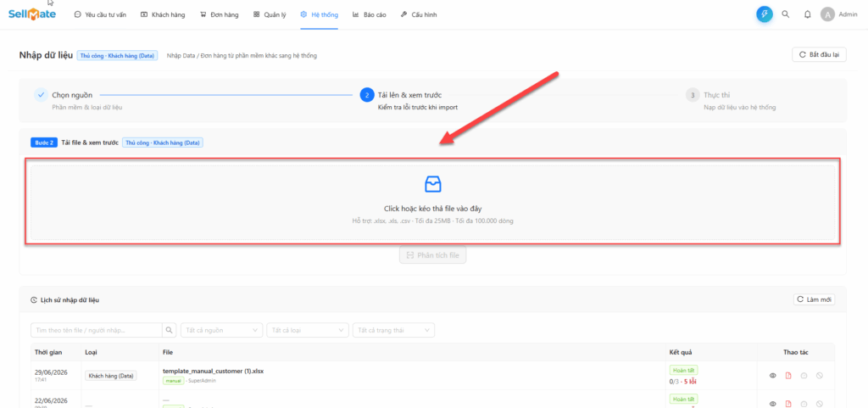This screenshot has width=868, height=408.
Task: Click Bước 2 badge
Action: (x=44, y=143)
